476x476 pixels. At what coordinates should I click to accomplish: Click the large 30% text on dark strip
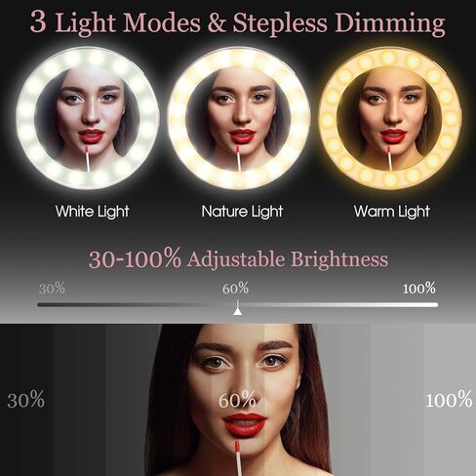point(26,400)
